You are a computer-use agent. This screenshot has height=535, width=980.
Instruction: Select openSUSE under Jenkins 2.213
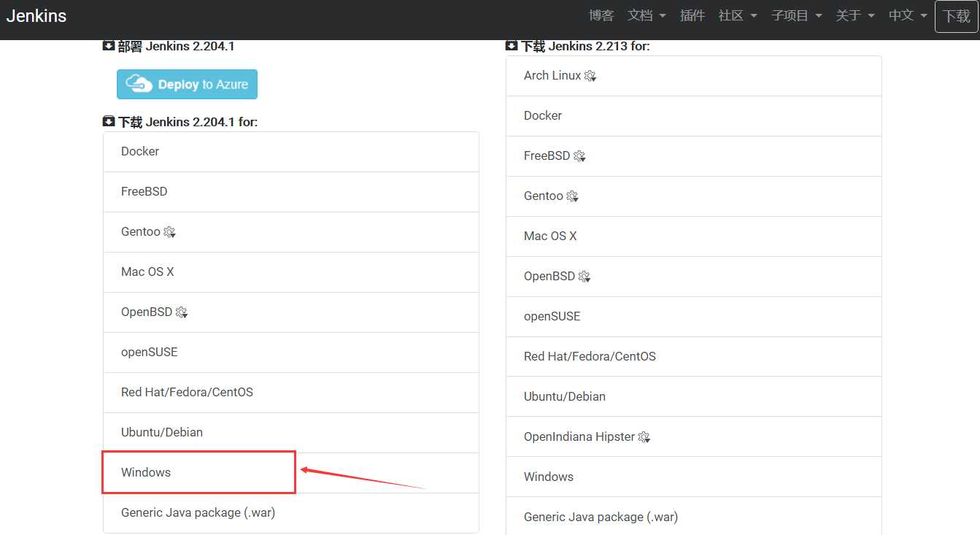(x=693, y=317)
